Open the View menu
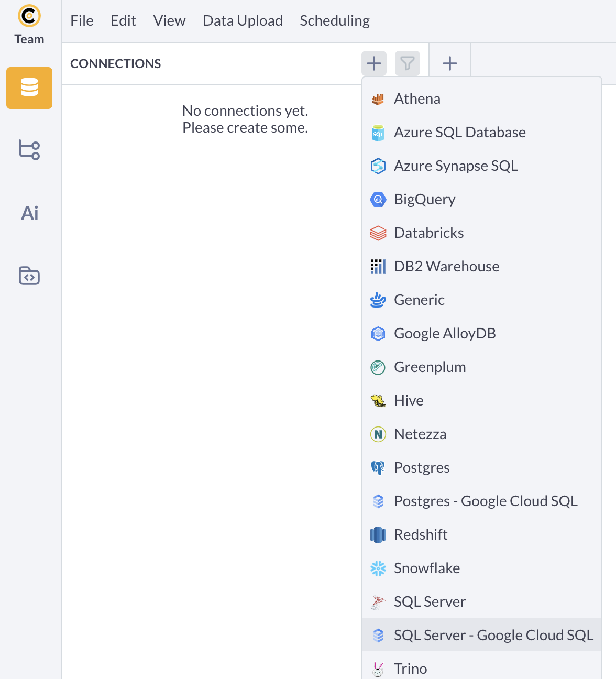This screenshot has width=616, height=679. click(x=169, y=21)
